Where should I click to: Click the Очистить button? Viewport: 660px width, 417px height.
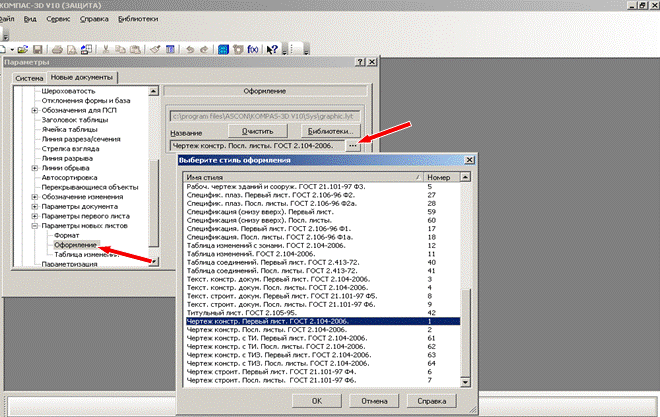(258, 131)
